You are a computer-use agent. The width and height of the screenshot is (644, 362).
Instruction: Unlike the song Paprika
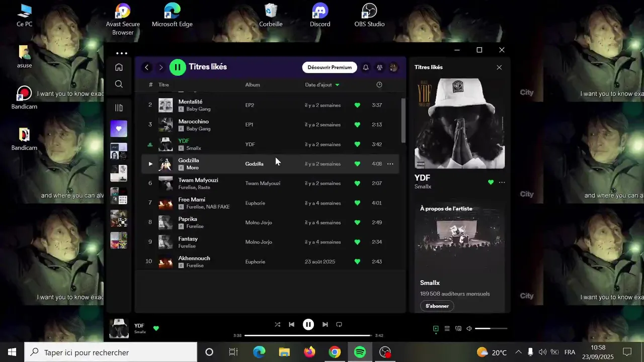(357, 223)
